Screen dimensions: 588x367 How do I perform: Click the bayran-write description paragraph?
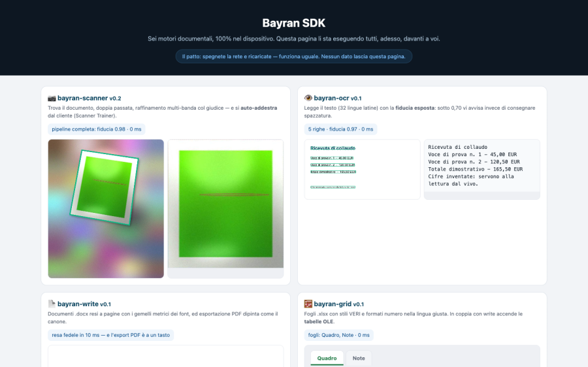(x=163, y=318)
